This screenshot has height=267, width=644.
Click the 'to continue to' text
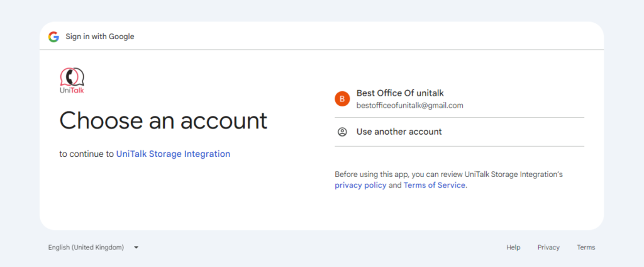tap(87, 154)
